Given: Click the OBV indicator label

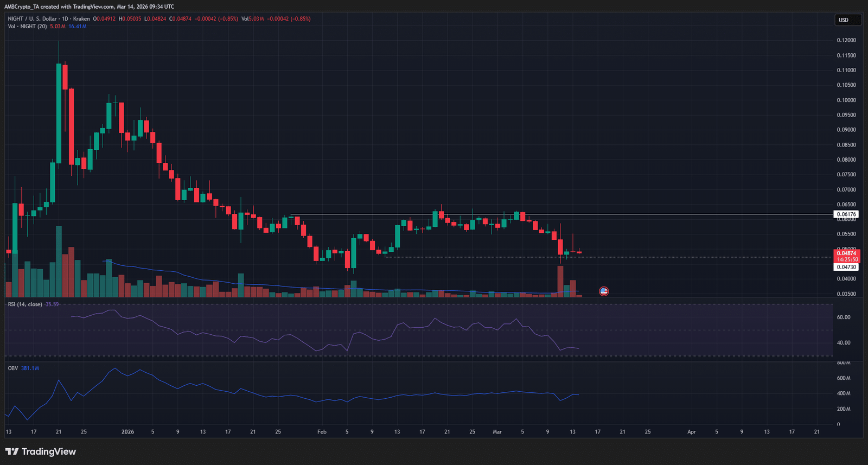Looking at the screenshot, I should (x=13, y=368).
